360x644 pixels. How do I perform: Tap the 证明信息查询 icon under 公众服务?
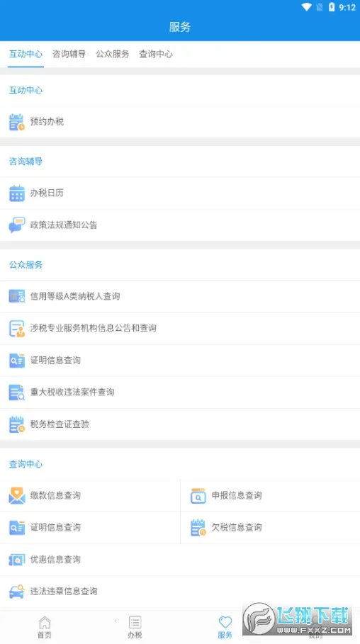click(x=17, y=360)
